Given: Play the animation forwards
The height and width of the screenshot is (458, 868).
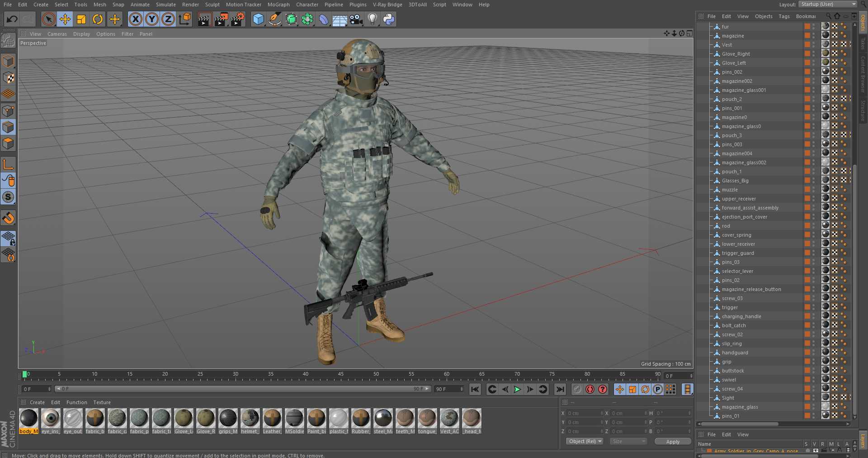Looking at the screenshot, I should 517,389.
